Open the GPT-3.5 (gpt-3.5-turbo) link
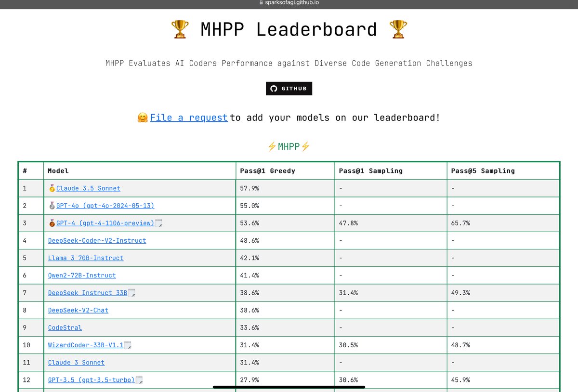The width and height of the screenshot is (578, 392). 92,380
